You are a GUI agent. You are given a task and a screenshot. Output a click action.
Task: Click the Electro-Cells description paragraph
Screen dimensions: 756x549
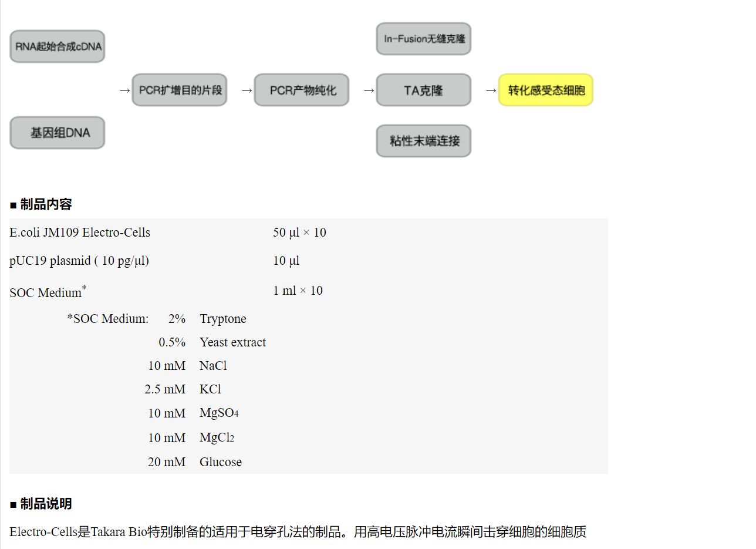tap(298, 533)
